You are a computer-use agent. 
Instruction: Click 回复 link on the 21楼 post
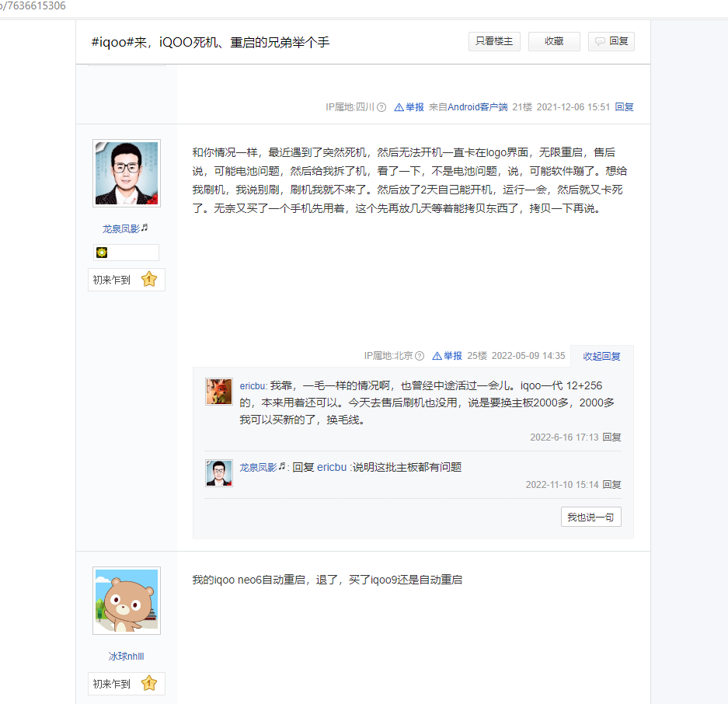[624, 107]
